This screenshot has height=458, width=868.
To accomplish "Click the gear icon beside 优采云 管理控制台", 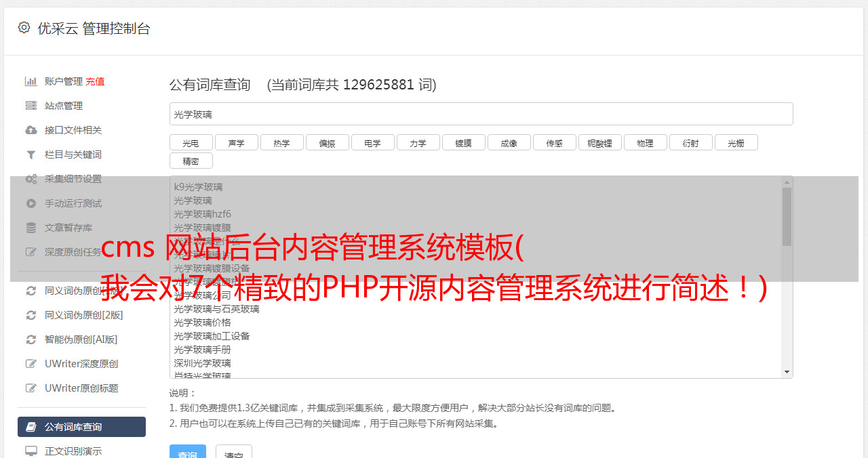I will click(24, 28).
